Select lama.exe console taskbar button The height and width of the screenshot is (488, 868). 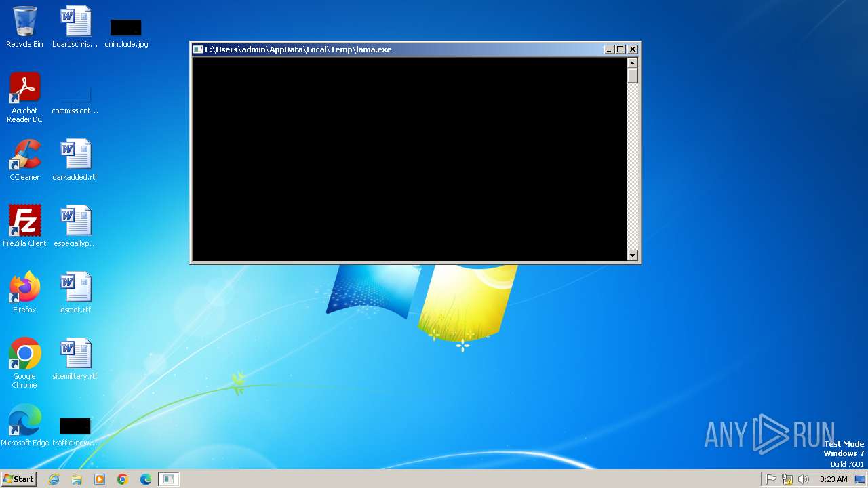(169, 479)
